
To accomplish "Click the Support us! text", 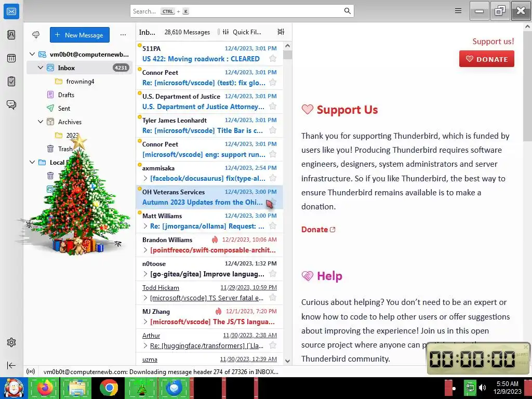I will (494, 42).
